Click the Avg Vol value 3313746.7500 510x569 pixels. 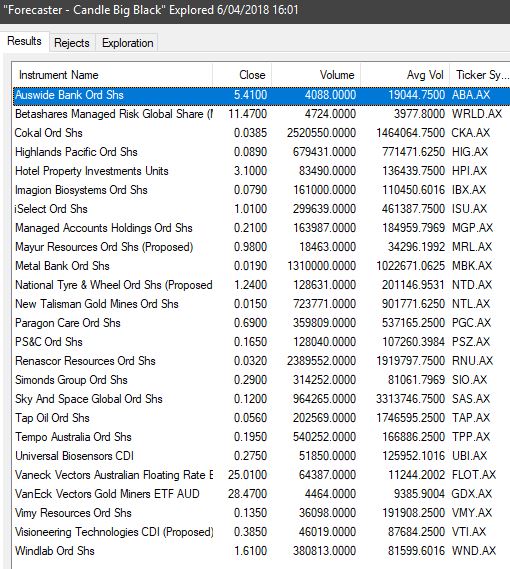(x=410, y=399)
